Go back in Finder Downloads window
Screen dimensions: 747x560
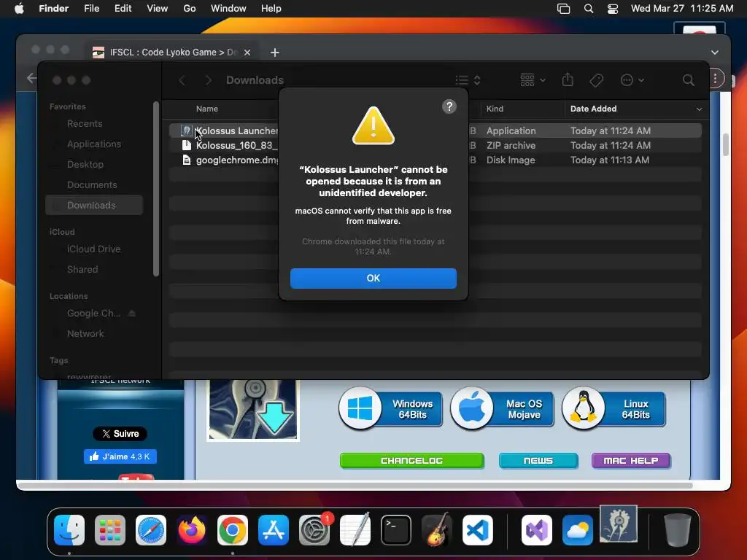[182, 80]
